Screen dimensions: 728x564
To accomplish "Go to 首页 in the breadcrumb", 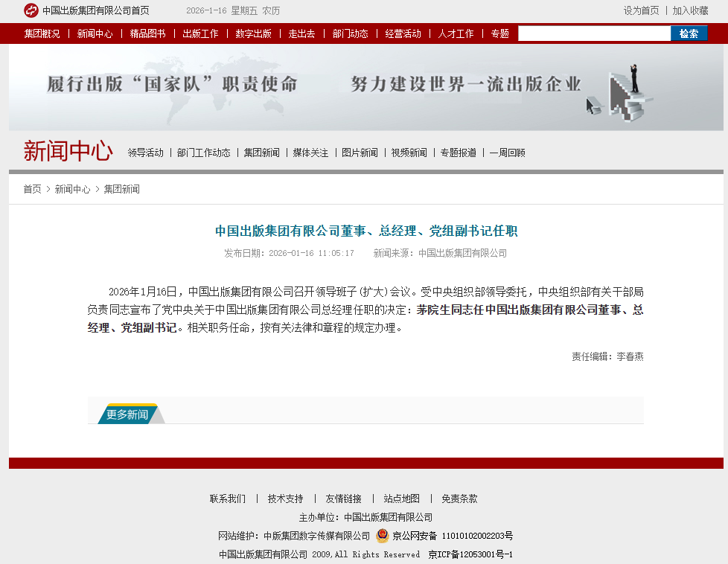I will 32,189.
